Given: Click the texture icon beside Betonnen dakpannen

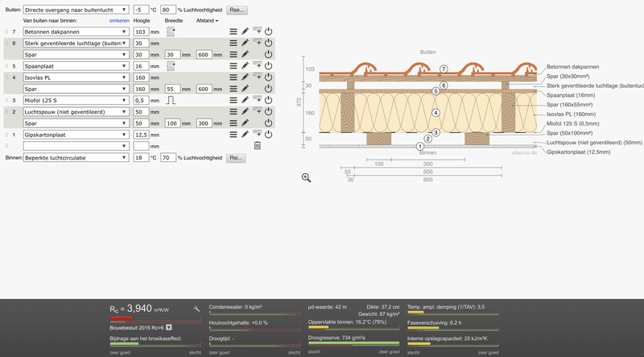Looking at the screenshot, I should pos(171,31).
